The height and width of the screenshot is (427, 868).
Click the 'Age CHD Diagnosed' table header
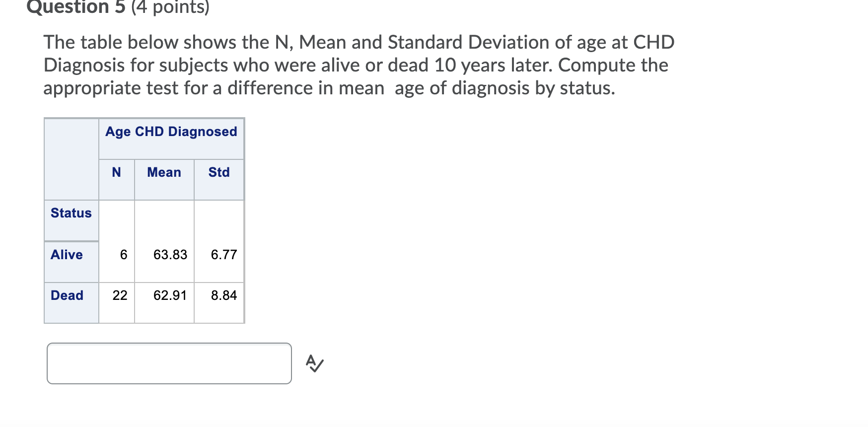[x=171, y=132]
